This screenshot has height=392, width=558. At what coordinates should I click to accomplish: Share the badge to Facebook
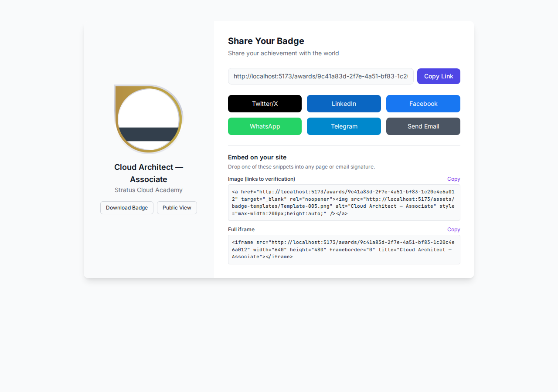coord(423,104)
